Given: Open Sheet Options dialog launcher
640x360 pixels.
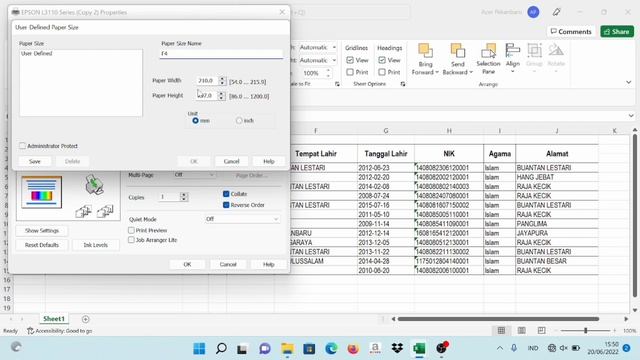Looking at the screenshot, I should pos(403,84).
